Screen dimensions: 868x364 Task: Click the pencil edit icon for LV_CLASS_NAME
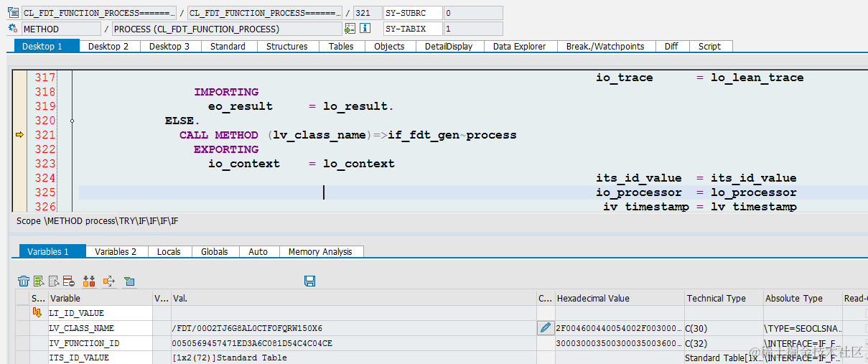coord(546,328)
